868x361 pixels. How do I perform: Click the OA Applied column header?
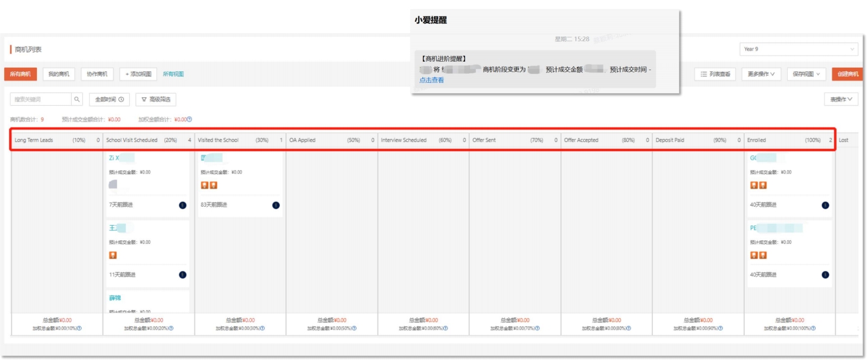(332, 140)
